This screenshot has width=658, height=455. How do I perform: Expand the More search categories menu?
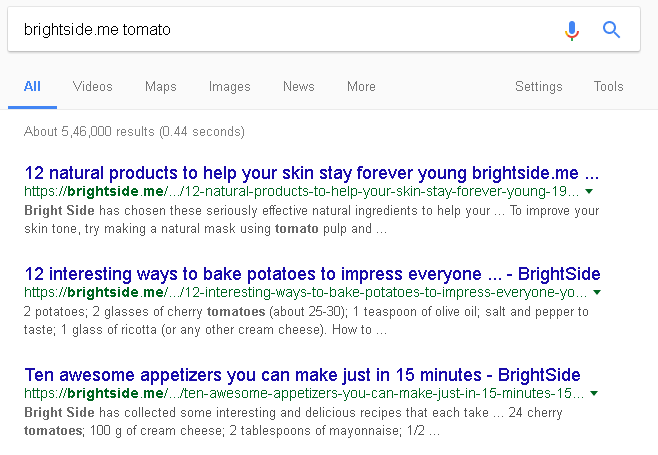click(x=361, y=87)
